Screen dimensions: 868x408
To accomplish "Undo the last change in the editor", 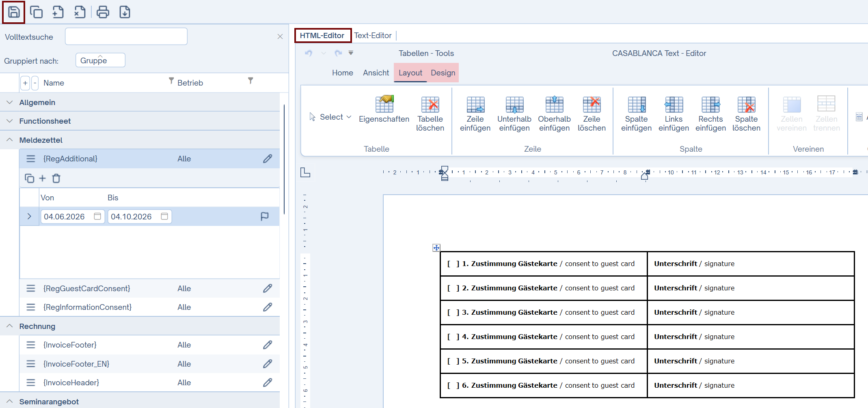I will (308, 53).
